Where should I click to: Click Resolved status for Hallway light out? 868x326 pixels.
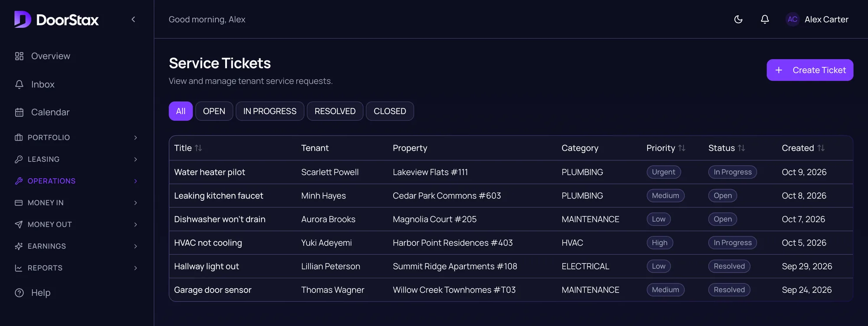(x=729, y=266)
